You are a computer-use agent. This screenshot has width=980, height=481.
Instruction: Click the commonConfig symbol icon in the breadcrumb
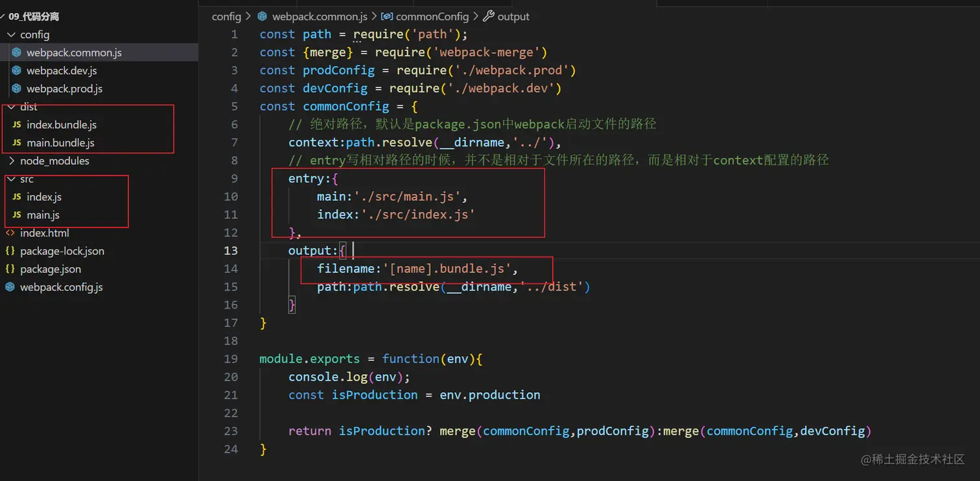click(386, 16)
